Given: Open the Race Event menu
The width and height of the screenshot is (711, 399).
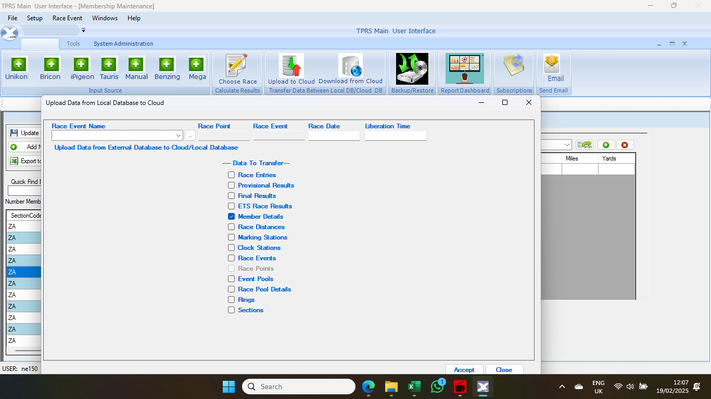Looking at the screenshot, I should click(67, 18).
